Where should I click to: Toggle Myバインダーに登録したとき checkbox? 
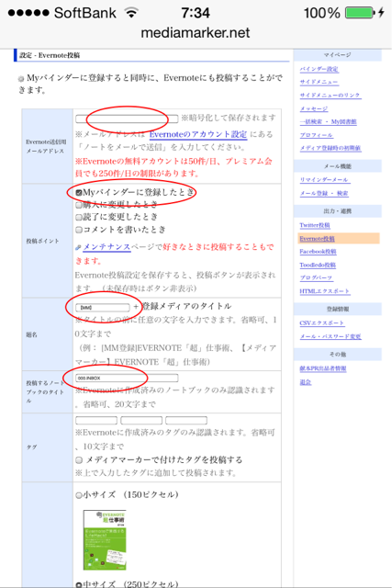(79, 193)
